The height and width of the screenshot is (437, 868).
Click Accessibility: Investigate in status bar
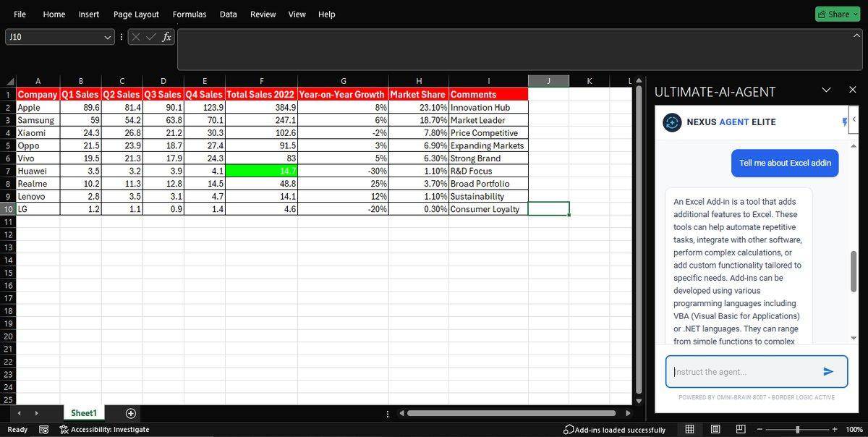pos(105,430)
